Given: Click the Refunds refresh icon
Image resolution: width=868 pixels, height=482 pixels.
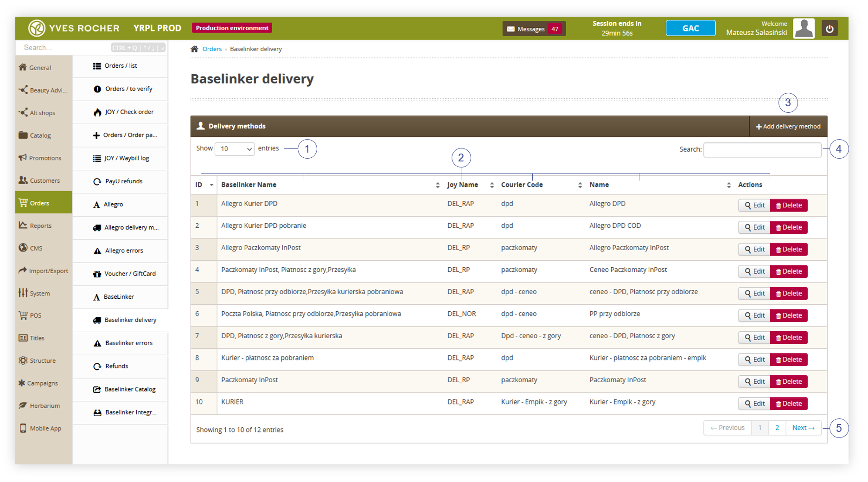Looking at the screenshot, I should 97,366.
